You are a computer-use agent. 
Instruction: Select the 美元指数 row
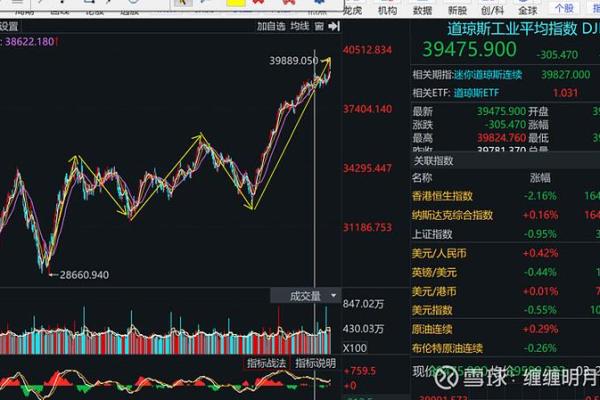pyautogui.click(x=506, y=310)
